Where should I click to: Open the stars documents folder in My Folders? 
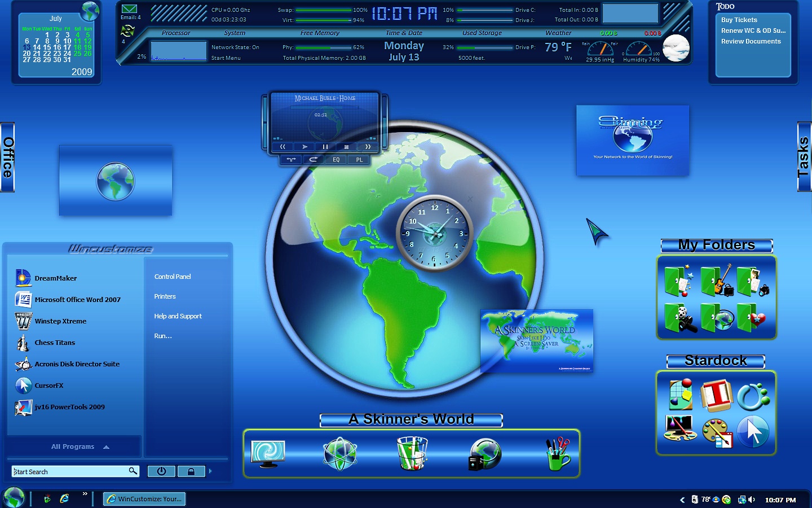[679, 281]
